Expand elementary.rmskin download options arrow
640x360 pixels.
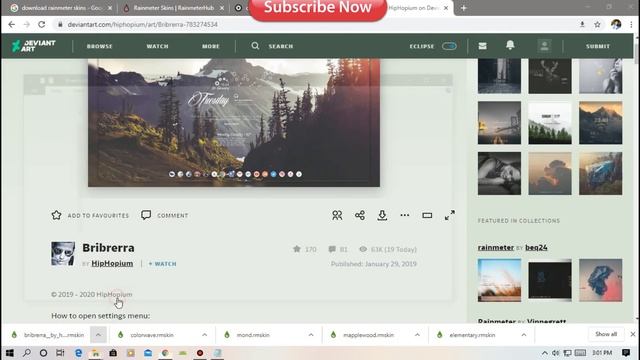[x=524, y=335]
